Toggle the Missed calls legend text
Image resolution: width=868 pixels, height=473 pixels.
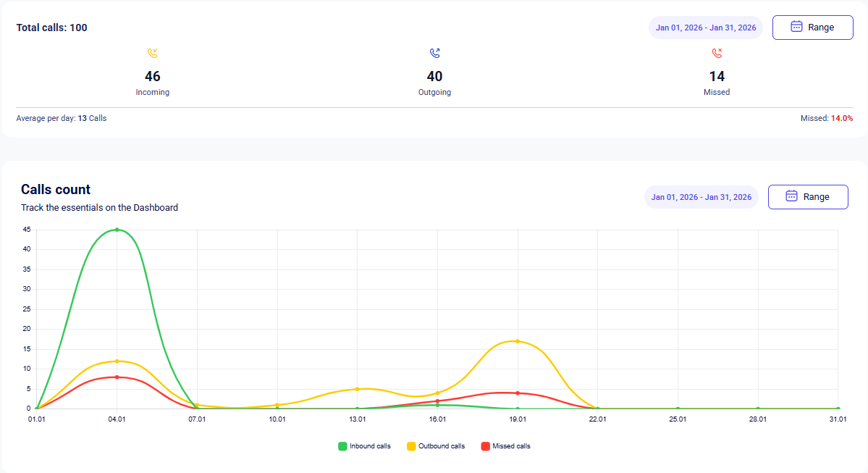tap(511, 446)
